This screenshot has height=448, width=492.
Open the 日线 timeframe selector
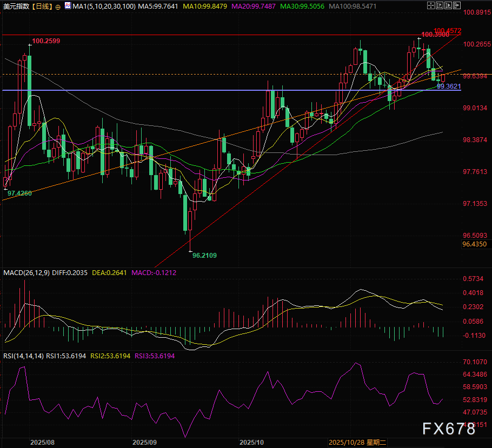[x=42, y=5]
